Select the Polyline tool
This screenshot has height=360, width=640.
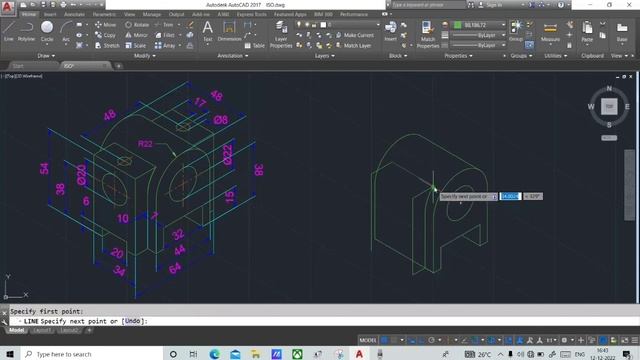point(26,31)
